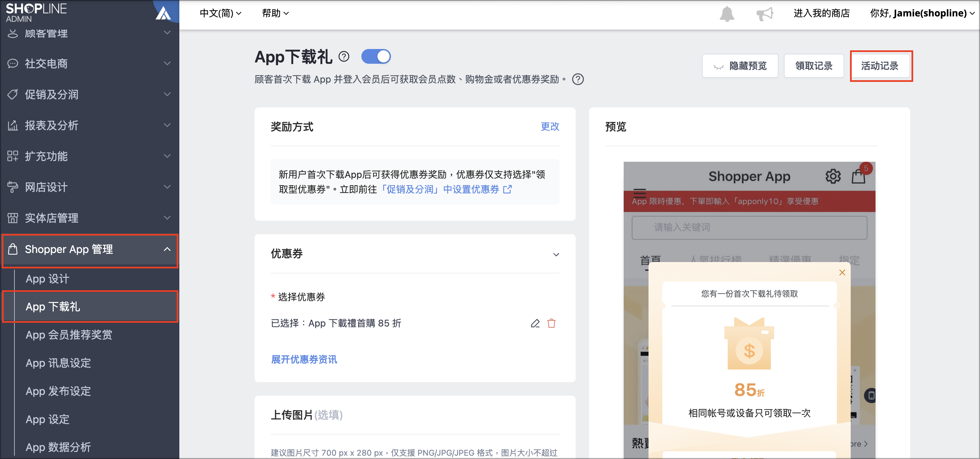Screen dimensions: 980x459
Task: Open App 设定 in sidebar
Action: tap(48, 419)
